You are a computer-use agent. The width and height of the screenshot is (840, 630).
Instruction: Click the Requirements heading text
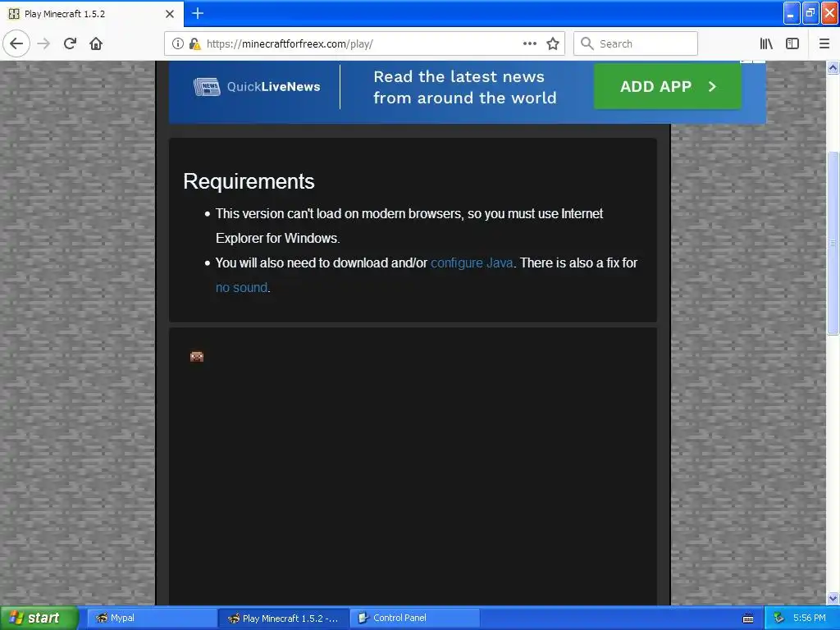point(249,181)
